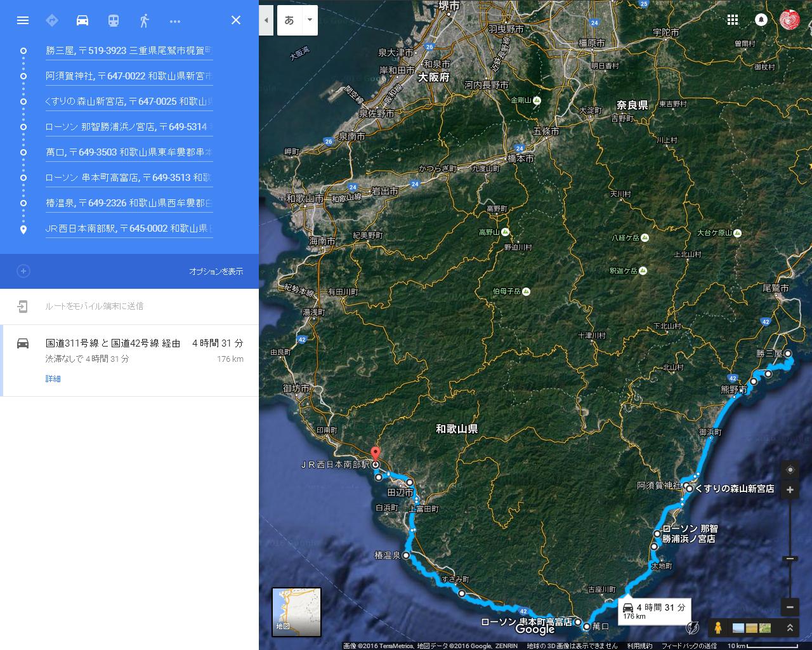
Task: Click the lightning Lite mode icon
Action: pyautogui.click(x=693, y=628)
